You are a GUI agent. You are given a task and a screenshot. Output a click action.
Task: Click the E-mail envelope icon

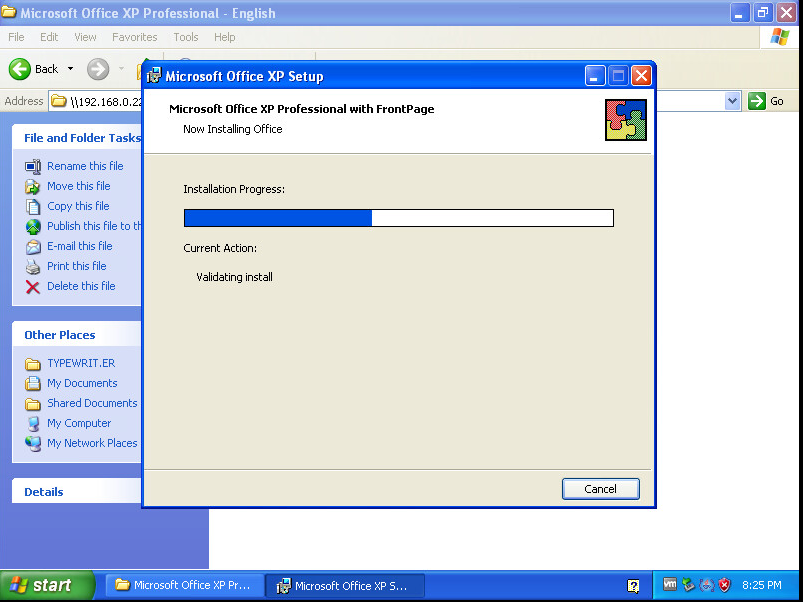tap(33, 246)
